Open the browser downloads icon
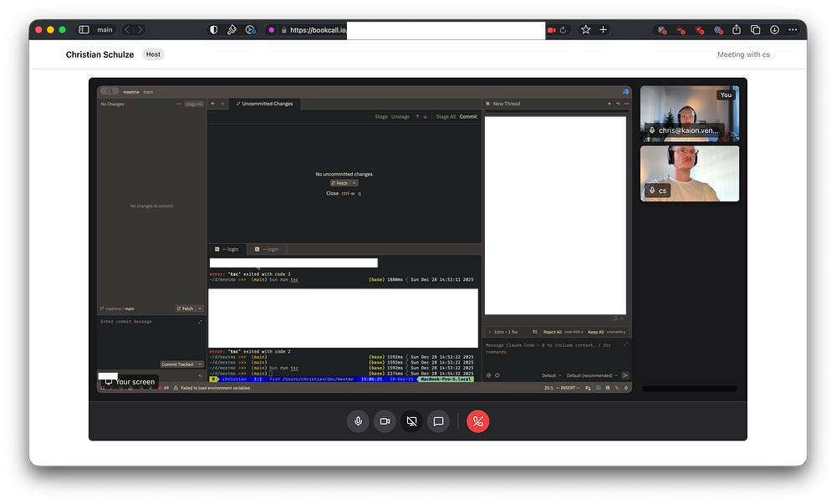 pyautogui.click(x=774, y=29)
